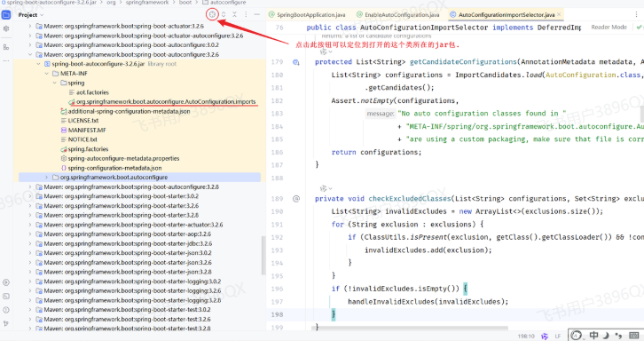Open the second left sidebar tool icon below Project
The height and width of the screenshot is (341, 644).
[x=6, y=28]
